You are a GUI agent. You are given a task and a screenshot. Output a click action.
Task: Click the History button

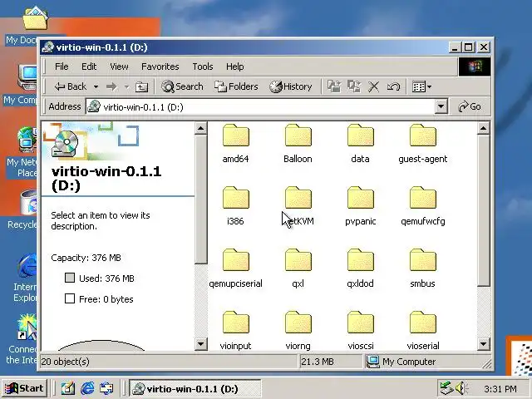point(291,86)
